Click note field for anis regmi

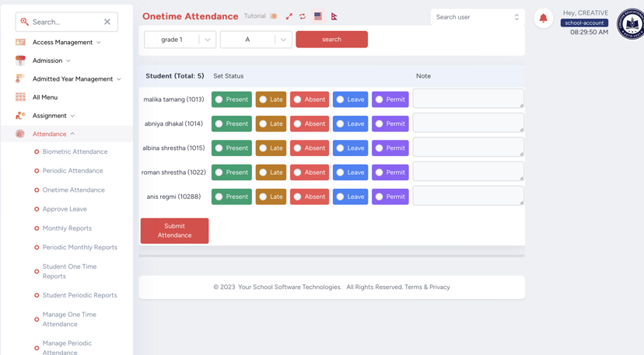pyautogui.click(x=468, y=196)
